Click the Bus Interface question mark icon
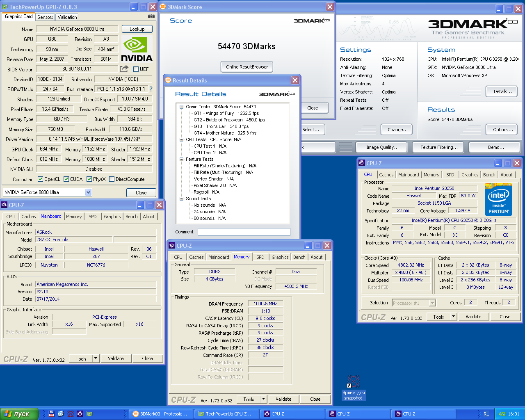The height and width of the screenshot is (420, 525). 151,89
